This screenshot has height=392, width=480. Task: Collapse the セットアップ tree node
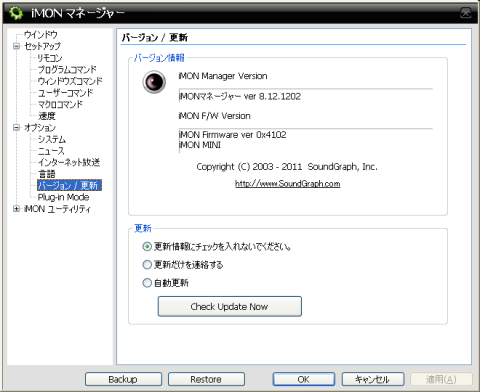(16, 46)
